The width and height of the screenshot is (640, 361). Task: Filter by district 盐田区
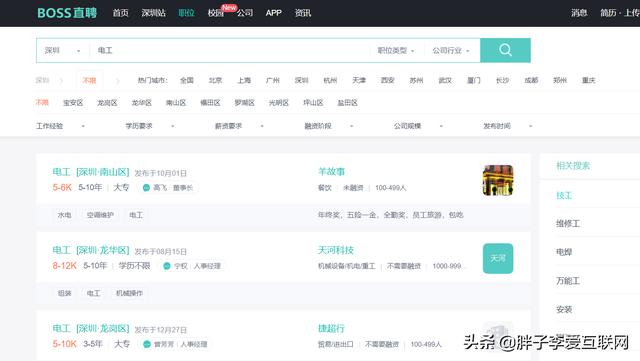(347, 103)
